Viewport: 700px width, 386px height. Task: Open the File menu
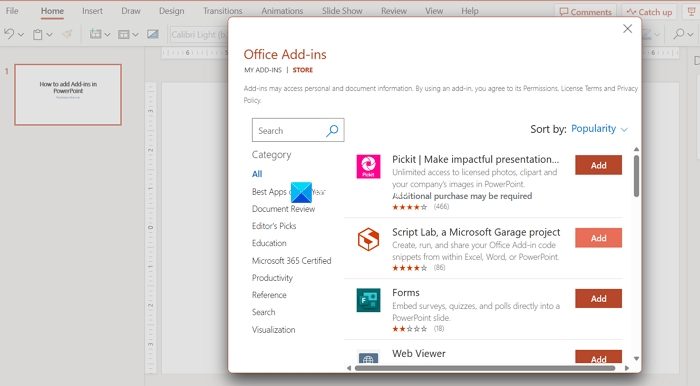(x=12, y=11)
